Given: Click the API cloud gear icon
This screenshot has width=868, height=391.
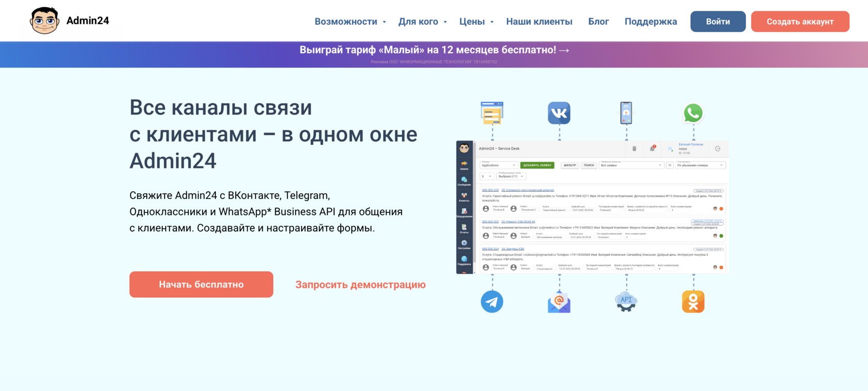Looking at the screenshot, I should pyautogui.click(x=626, y=302).
